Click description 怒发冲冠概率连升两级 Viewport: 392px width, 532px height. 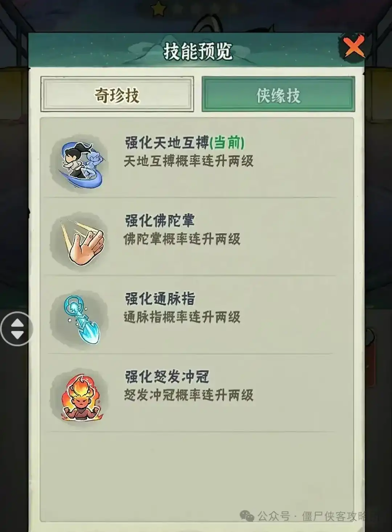(189, 395)
